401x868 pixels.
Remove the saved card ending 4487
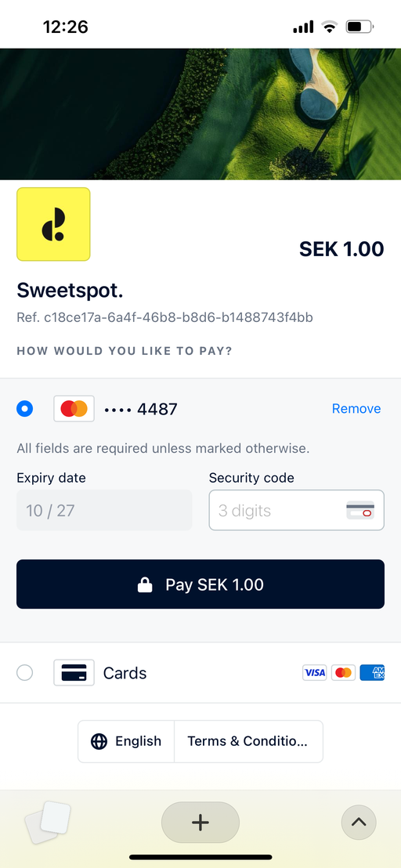(356, 408)
